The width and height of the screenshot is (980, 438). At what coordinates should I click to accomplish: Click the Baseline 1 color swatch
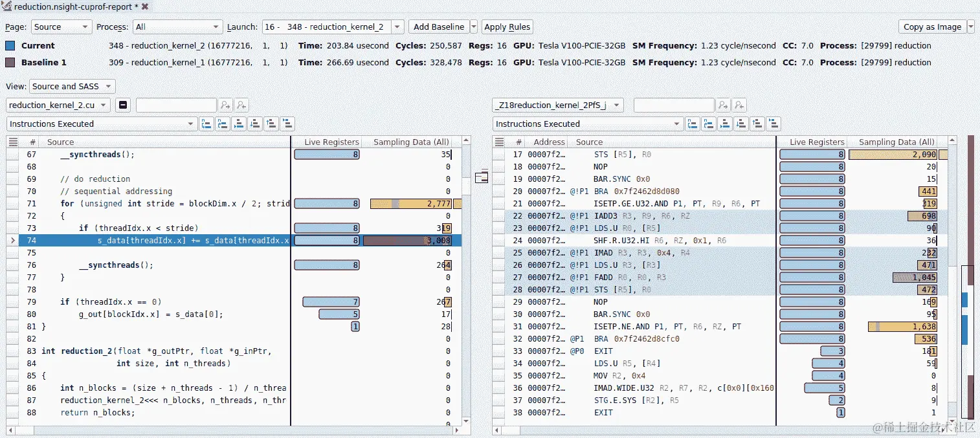click(10, 63)
